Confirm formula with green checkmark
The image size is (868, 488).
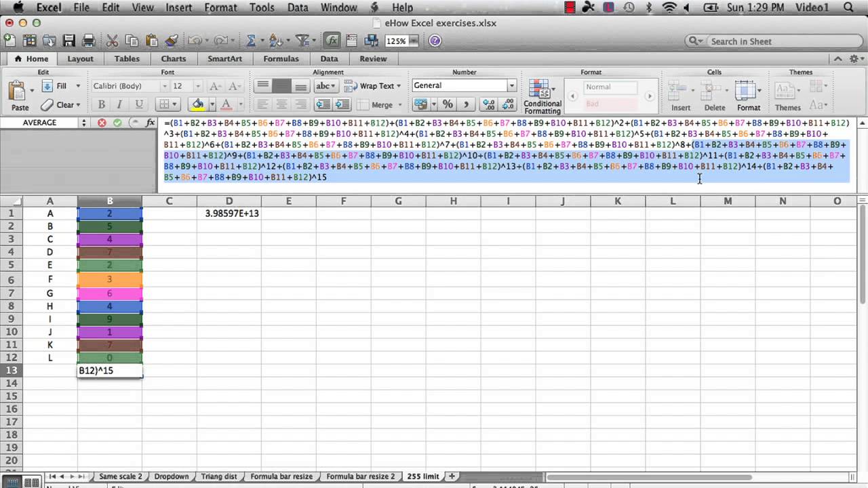(x=117, y=123)
